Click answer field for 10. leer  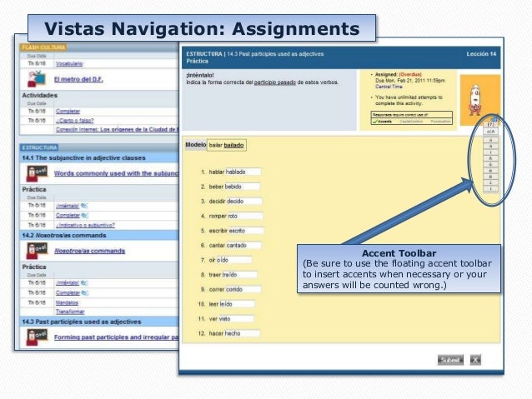point(237,304)
